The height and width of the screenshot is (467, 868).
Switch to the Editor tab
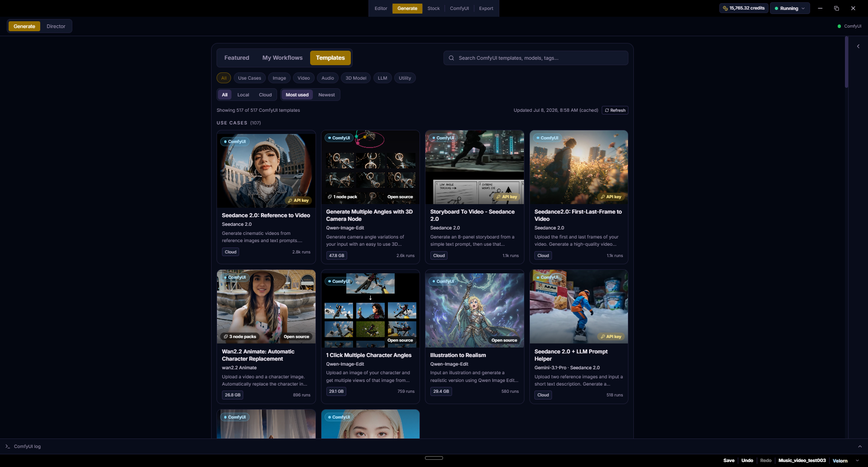381,9
